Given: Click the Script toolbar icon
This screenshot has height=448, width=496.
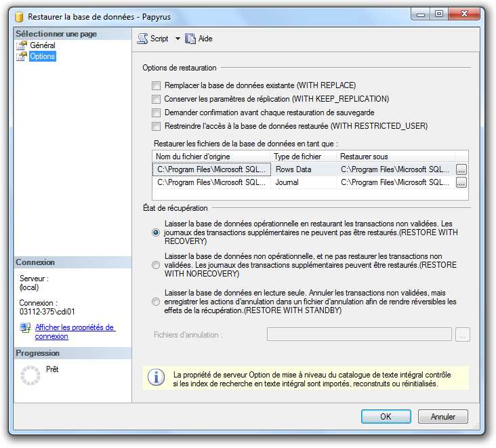Looking at the screenshot, I should 142,39.
